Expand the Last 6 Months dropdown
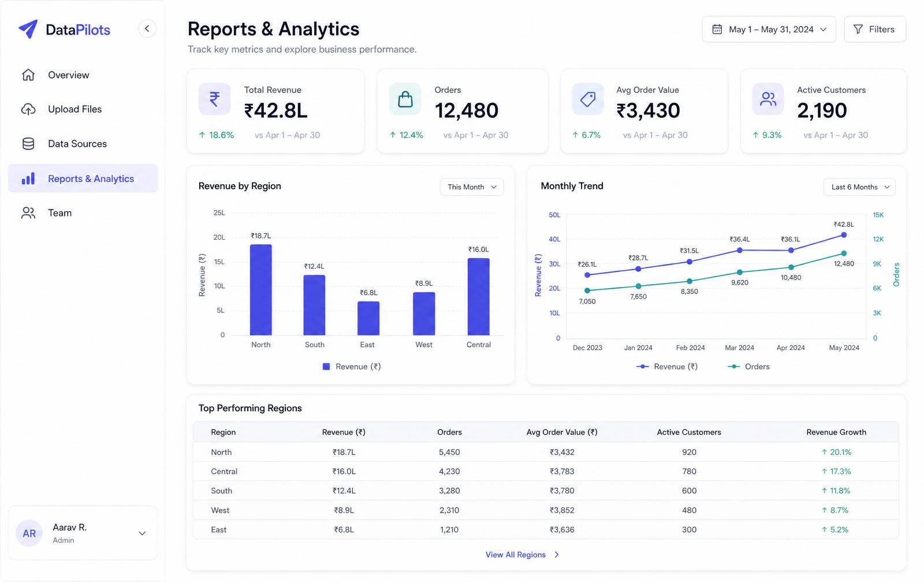Image resolution: width=924 pixels, height=582 pixels. 860,187
